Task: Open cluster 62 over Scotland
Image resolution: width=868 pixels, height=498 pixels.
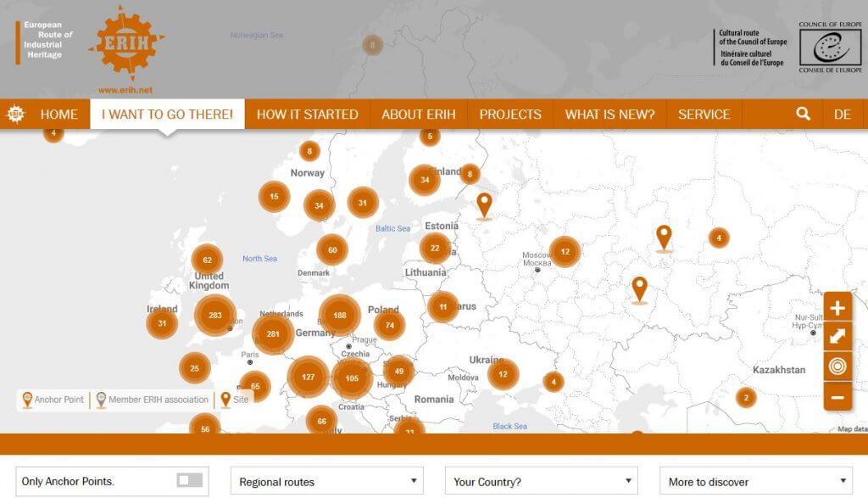Action: point(207,260)
